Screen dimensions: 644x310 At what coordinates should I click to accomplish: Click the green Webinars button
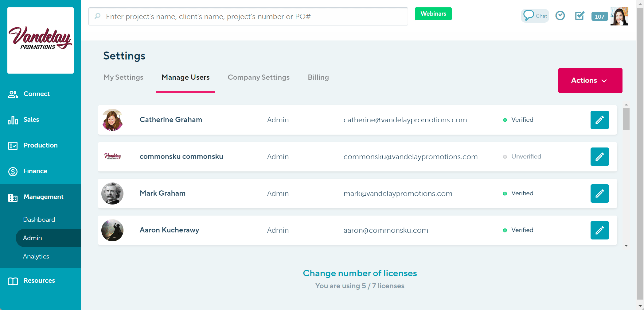[x=433, y=14]
